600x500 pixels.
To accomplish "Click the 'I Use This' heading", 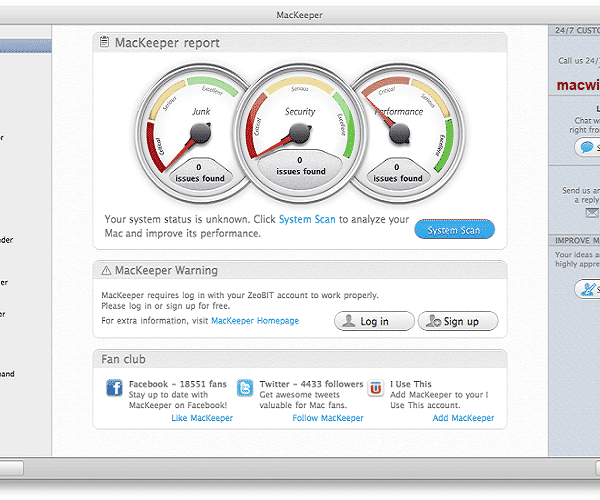I will 411,384.
